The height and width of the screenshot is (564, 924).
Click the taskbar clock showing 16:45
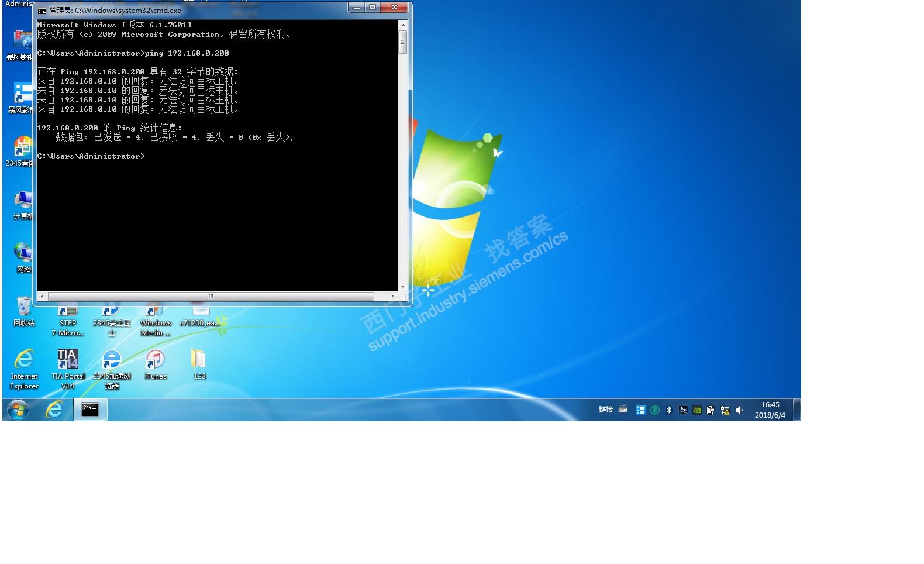point(770,410)
